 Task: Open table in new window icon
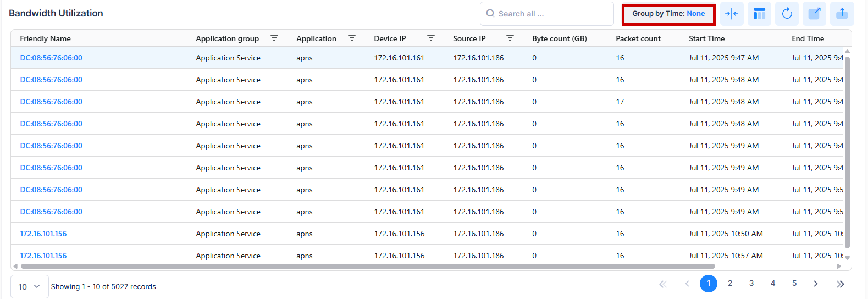pos(814,14)
